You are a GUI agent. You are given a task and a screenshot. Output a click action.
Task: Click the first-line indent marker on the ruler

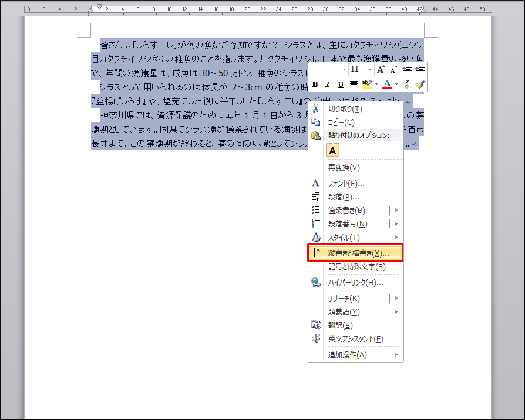(99, 6)
